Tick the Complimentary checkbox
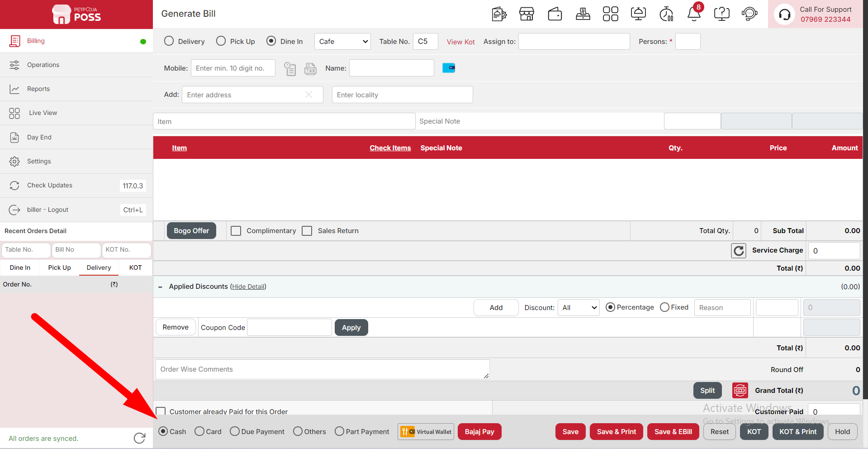The height and width of the screenshot is (449, 868). (236, 231)
